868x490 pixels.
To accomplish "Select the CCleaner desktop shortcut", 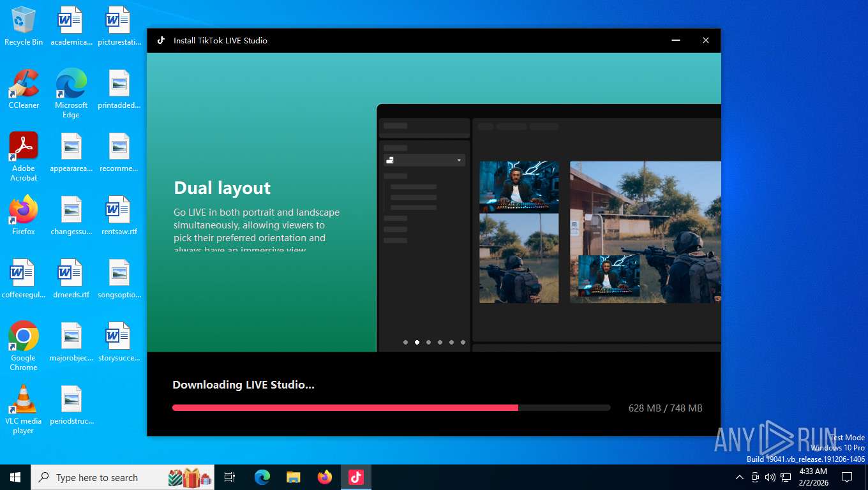I will 24,89.
